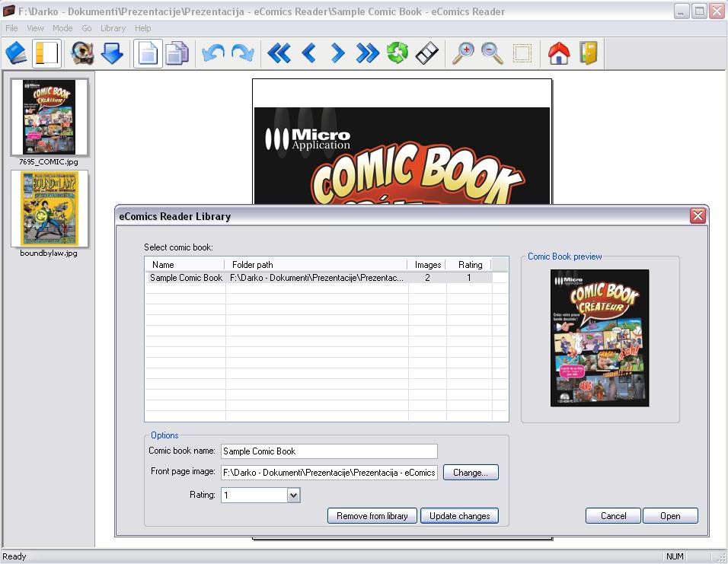Click the folder path cell starting F:\Darko
The height and width of the screenshot is (564, 728).
pos(317,278)
